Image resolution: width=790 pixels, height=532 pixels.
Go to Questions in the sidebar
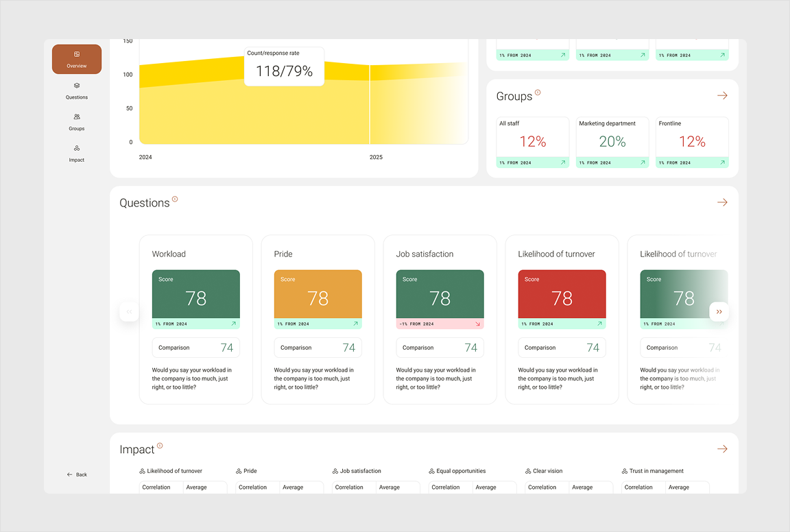point(77,90)
